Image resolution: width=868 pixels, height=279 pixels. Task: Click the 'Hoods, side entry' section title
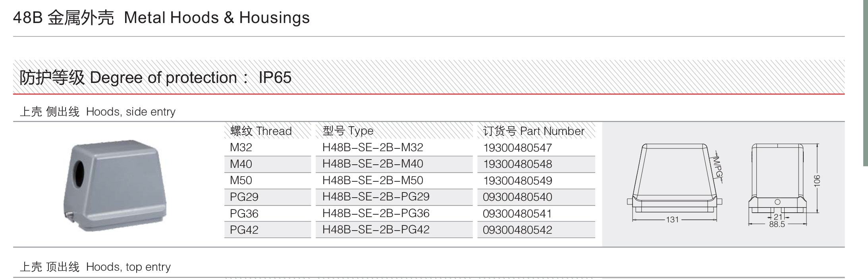click(98, 112)
